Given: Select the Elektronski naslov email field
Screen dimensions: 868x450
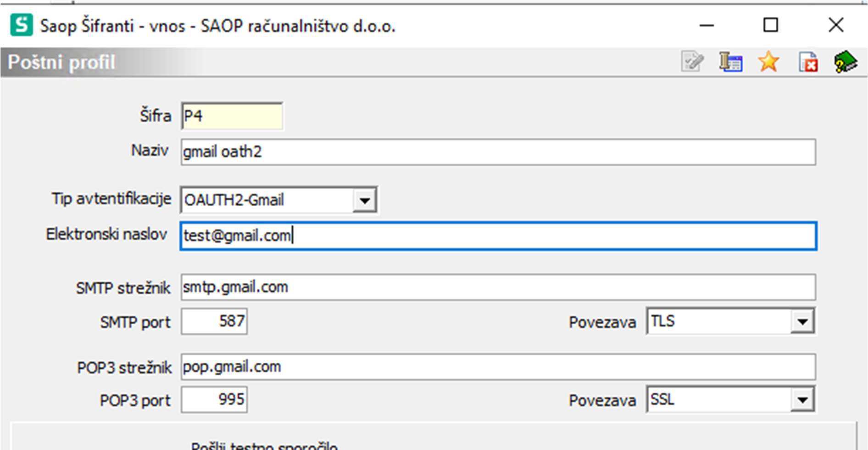Looking at the screenshot, I should 498,236.
